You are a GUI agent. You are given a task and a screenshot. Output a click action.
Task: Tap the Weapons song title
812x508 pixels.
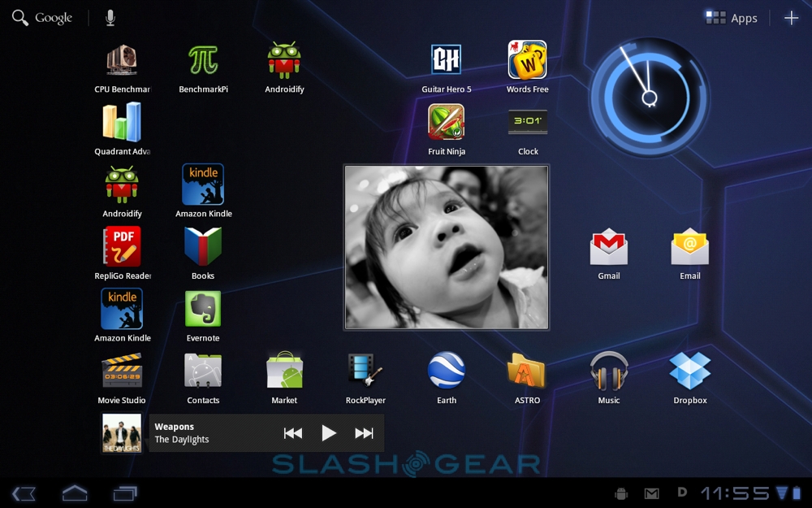tap(174, 427)
